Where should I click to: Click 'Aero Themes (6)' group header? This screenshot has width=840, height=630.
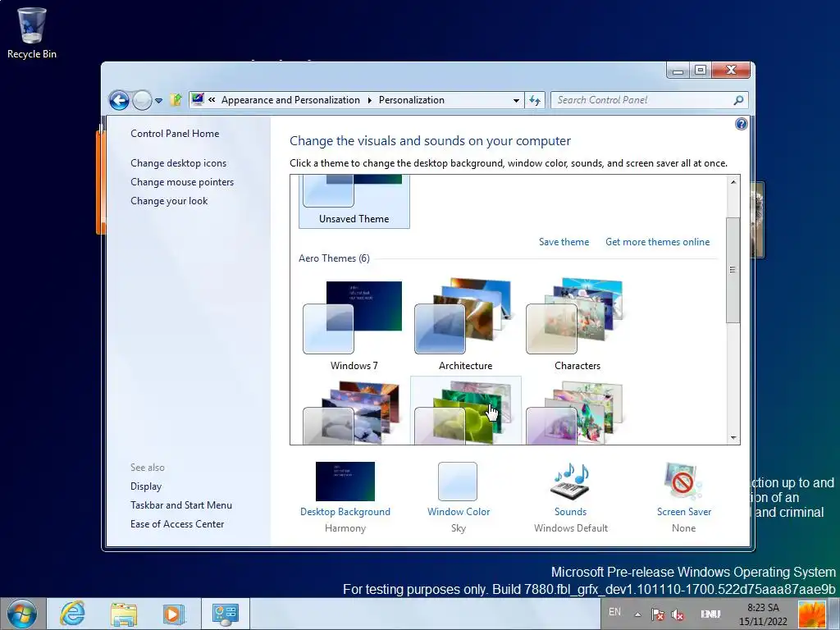[334, 258]
